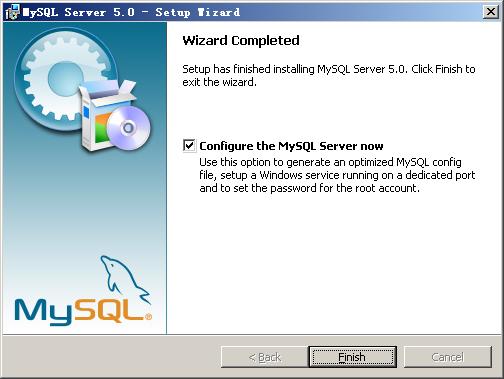This screenshot has width=504, height=379.
Task: Click the purple CD disc graphic
Action: point(129,128)
